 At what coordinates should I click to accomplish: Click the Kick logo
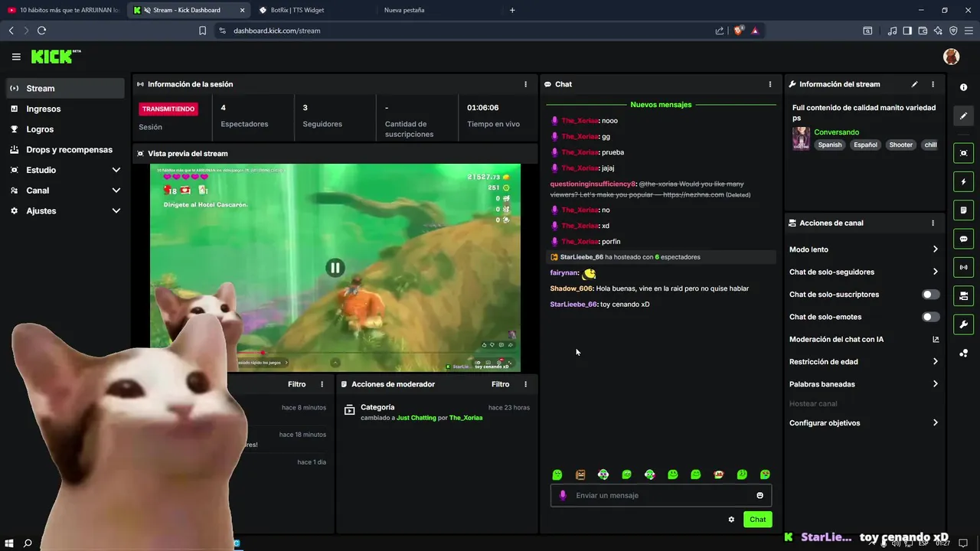tap(55, 57)
